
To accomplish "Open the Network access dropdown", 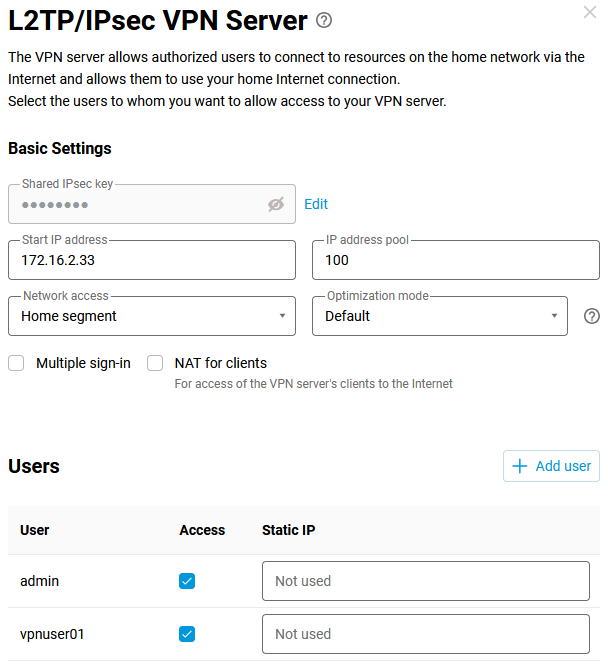I will tap(152, 316).
